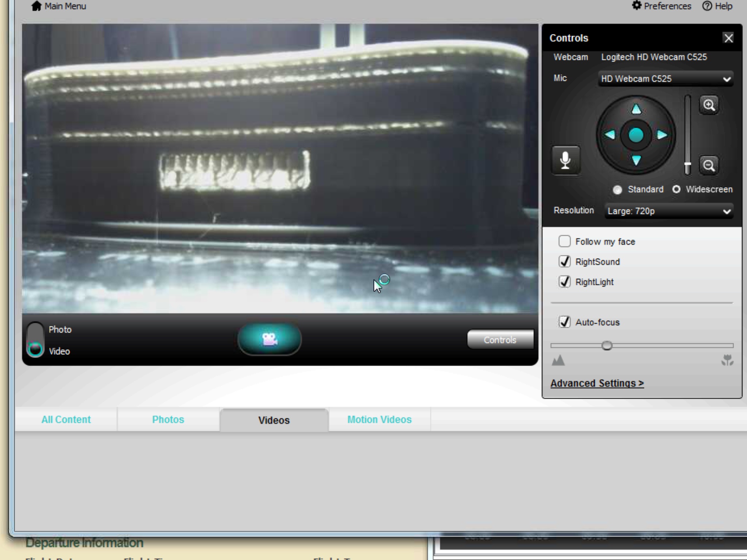The height and width of the screenshot is (560, 747).
Task: Click the zoom out magnifier icon
Action: [709, 166]
